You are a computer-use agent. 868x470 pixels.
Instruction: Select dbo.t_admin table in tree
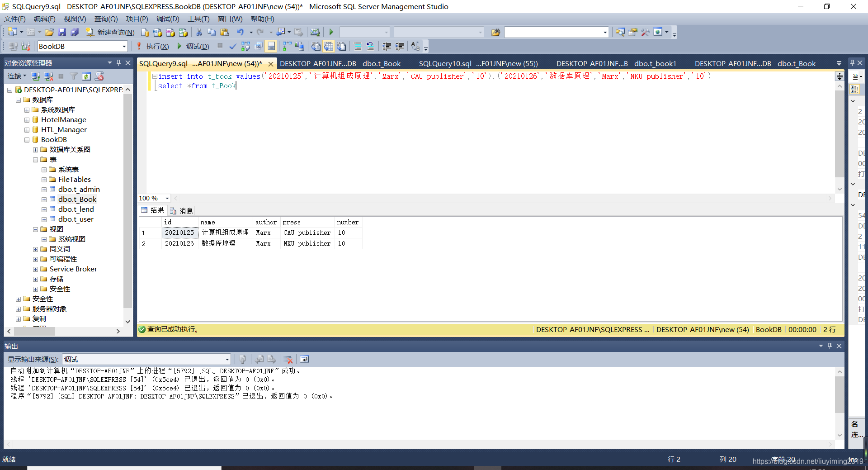(79, 190)
